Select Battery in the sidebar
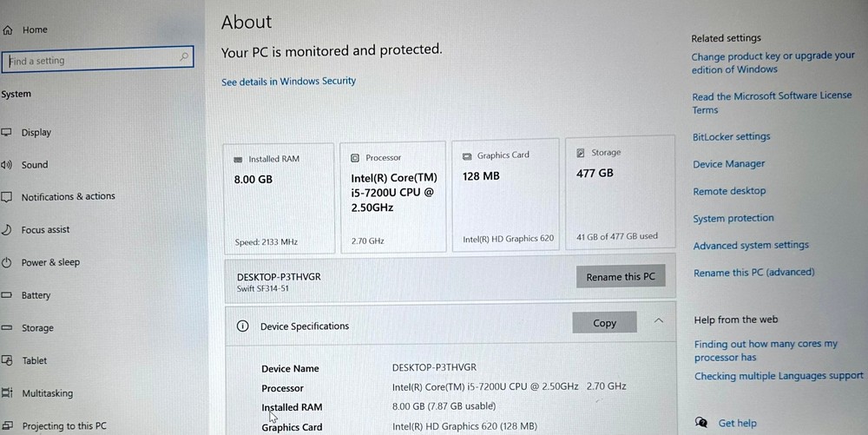 [x=36, y=295]
